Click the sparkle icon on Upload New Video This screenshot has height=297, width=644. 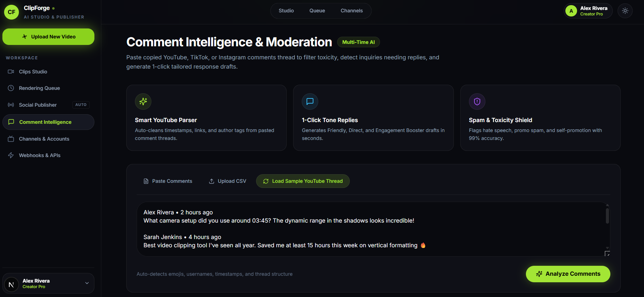24,37
